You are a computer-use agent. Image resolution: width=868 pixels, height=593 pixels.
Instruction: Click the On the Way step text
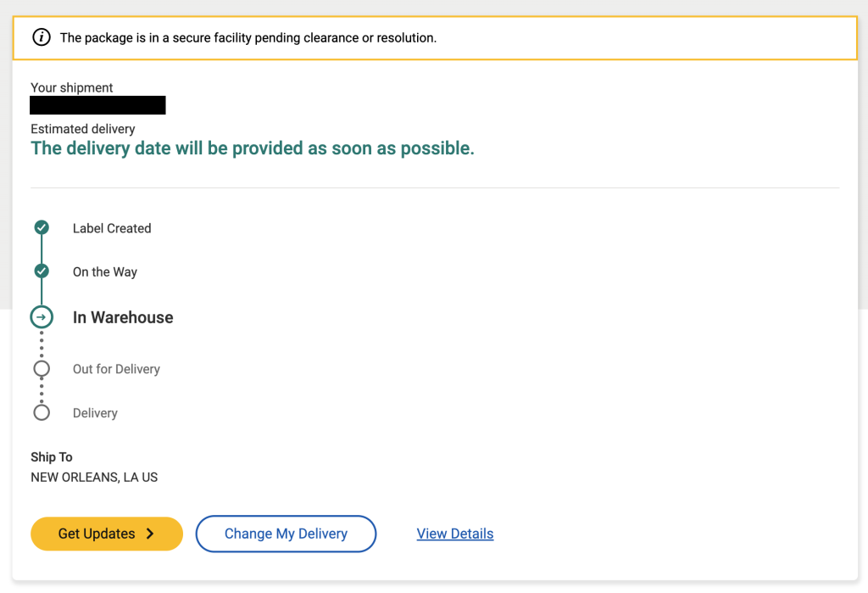[105, 272]
